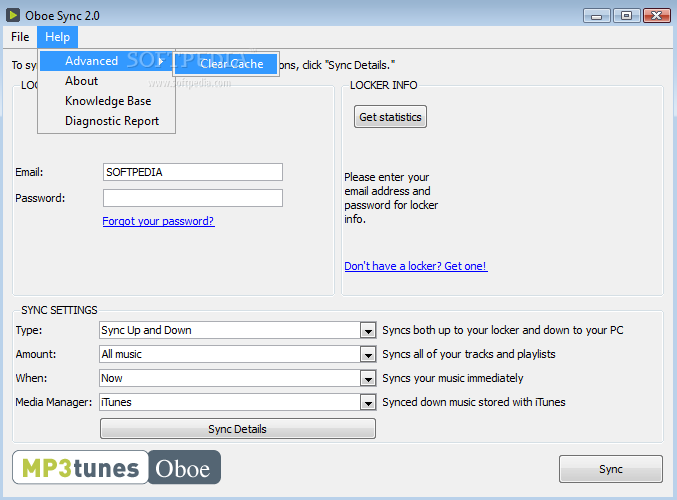Close the open Help menu
677x500 pixels.
tap(57, 37)
